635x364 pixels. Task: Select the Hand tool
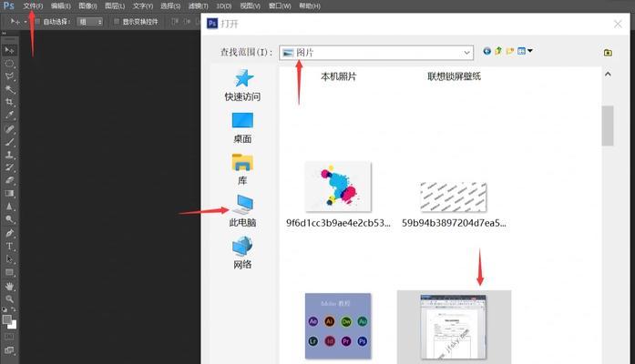[x=9, y=287]
